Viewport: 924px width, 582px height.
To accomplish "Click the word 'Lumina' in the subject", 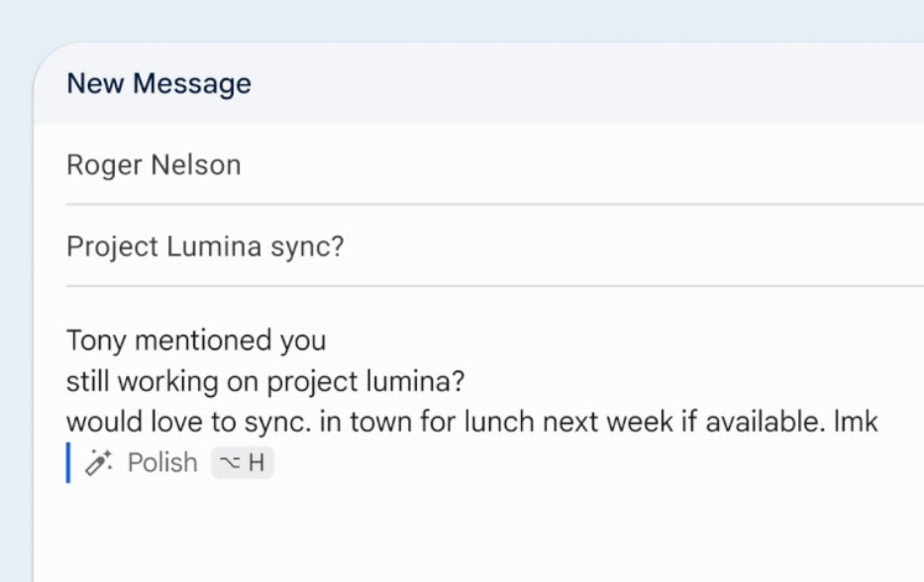I will tap(214, 246).
